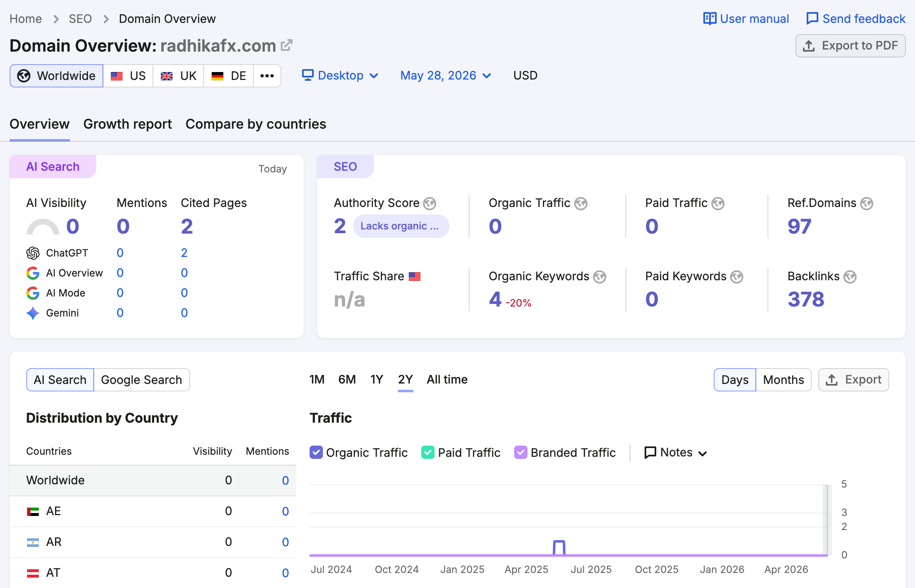Click the Cited Pages value 2 for ChatGPT
This screenshot has height=588, width=915.
coord(184,253)
